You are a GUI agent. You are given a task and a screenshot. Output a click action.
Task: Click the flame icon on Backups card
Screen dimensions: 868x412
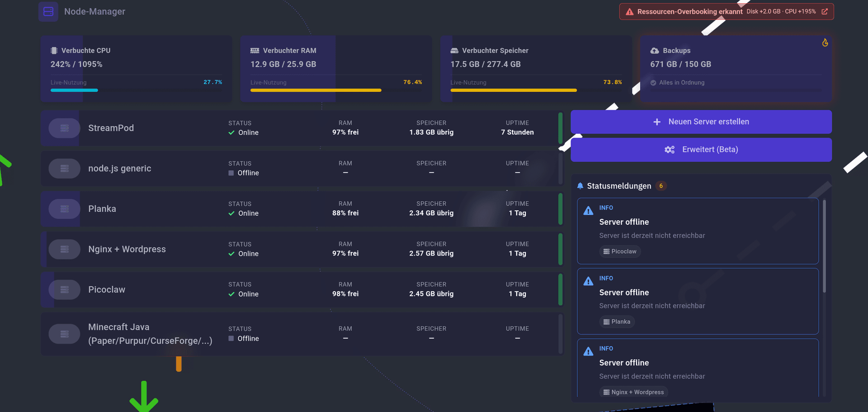[x=825, y=43]
